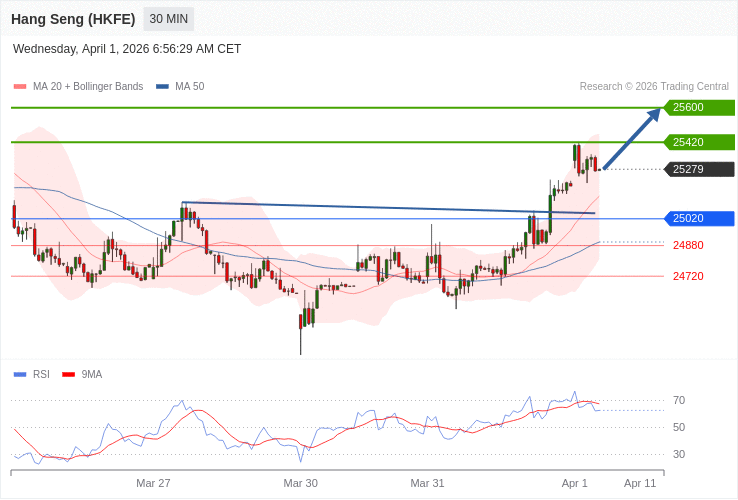The width and height of the screenshot is (738, 500).
Task: Click the Apr 1 date marker
Action: [575, 483]
